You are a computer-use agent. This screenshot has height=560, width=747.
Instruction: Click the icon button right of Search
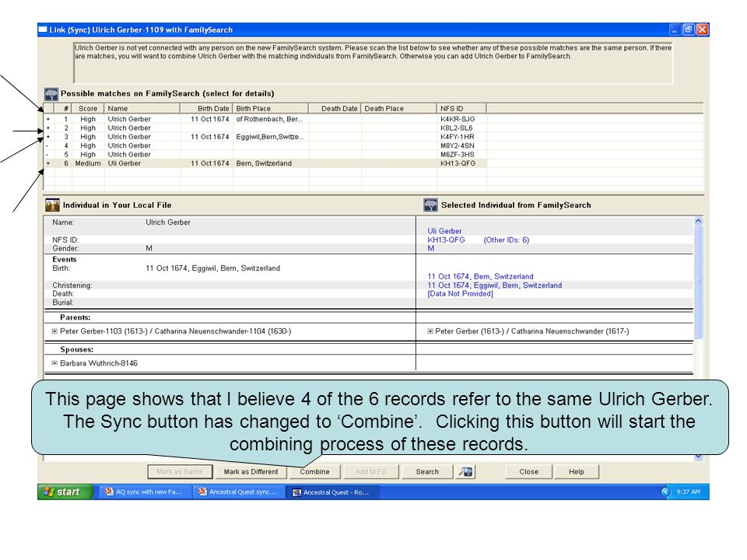[x=465, y=472]
